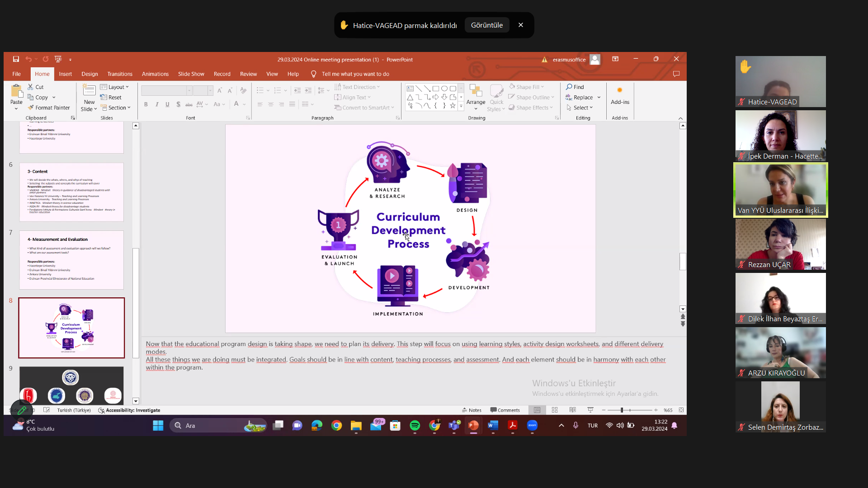
Task: Click the New Slide icon
Action: (x=89, y=90)
